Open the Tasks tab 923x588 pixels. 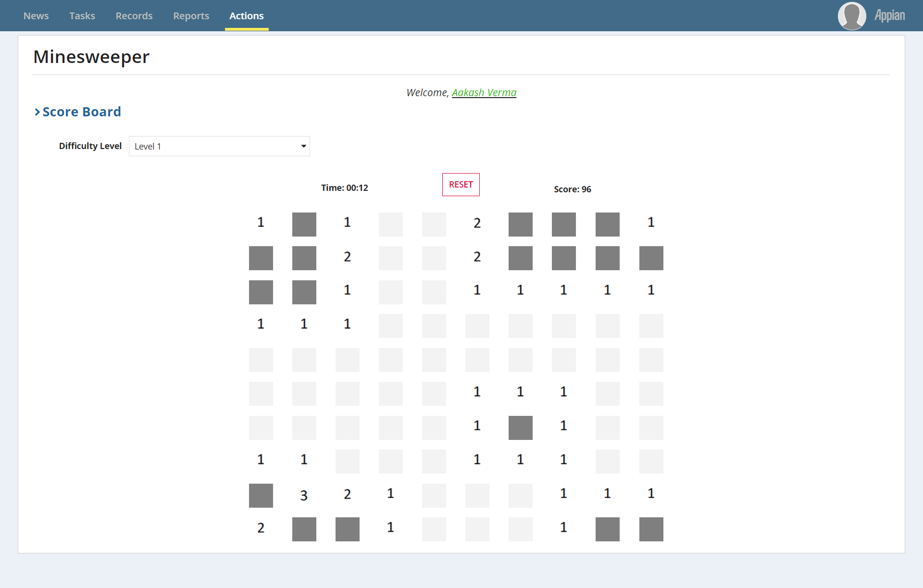(x=82, y=15)
